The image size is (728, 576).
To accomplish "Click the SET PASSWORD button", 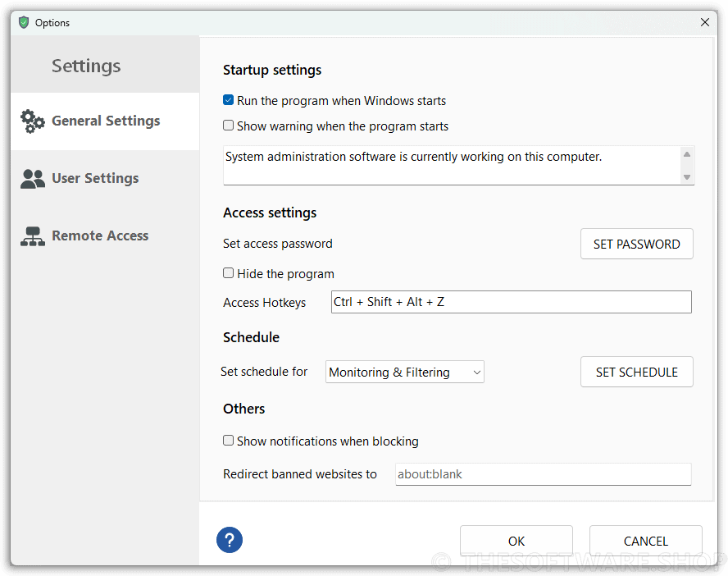I will pos(636,244).
